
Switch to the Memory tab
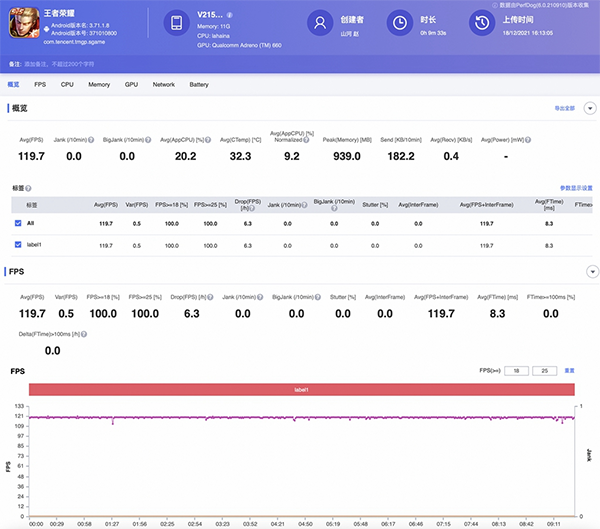(98, 85)
